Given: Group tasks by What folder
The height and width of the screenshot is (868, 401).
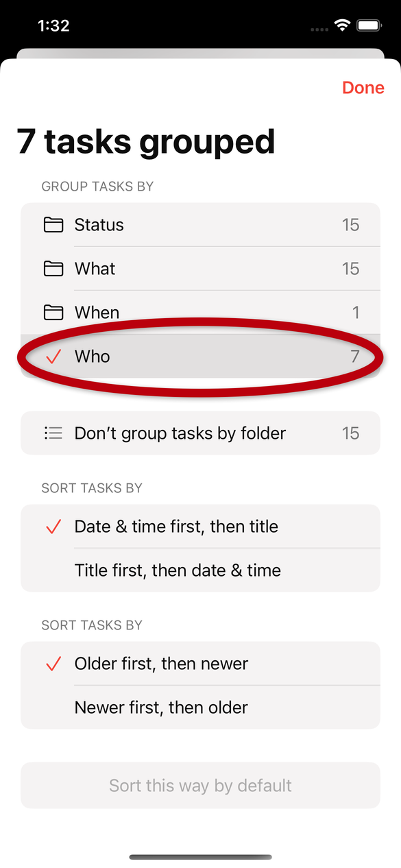Looking at the screenshot, I should click(x=200, y=269).
